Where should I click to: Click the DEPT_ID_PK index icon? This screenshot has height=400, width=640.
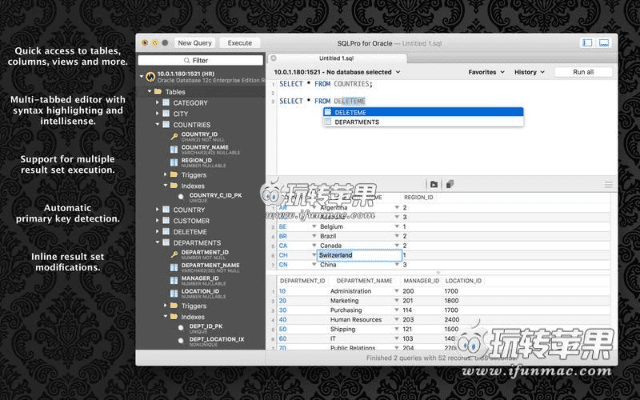[x=182, y=326]
